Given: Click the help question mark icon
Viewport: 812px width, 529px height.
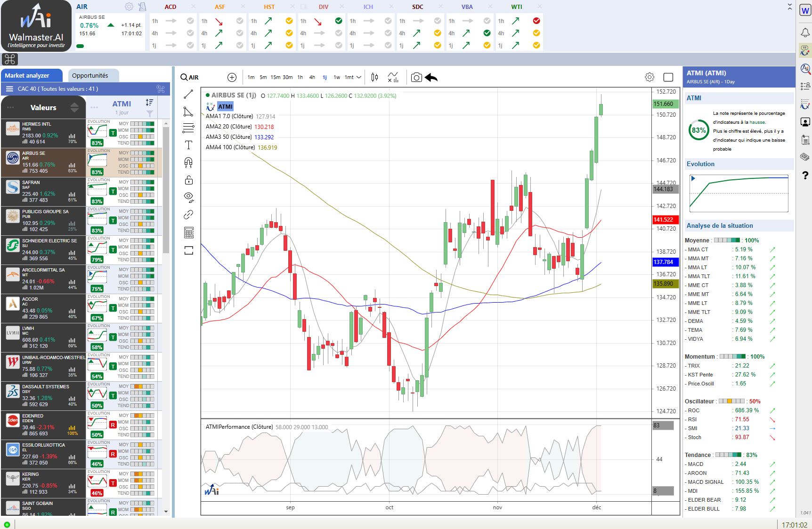Looking at the screenshot, I should (805, 176).
